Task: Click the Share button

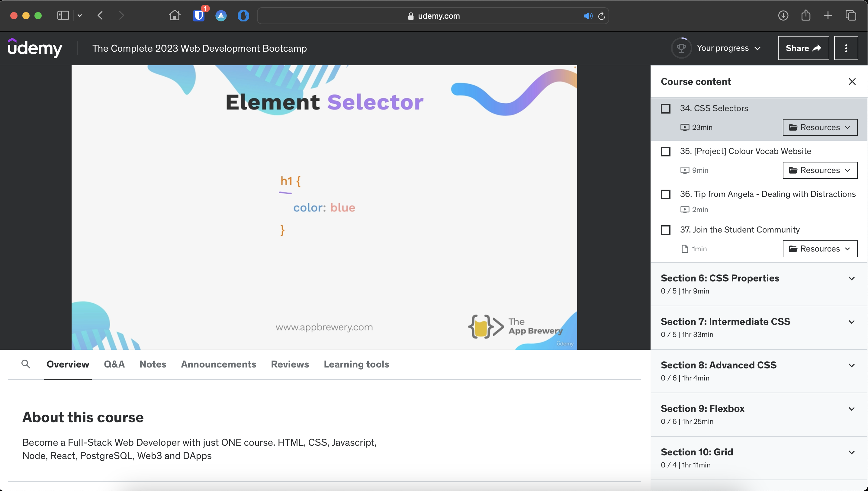Action: click(x=803, y=48)
